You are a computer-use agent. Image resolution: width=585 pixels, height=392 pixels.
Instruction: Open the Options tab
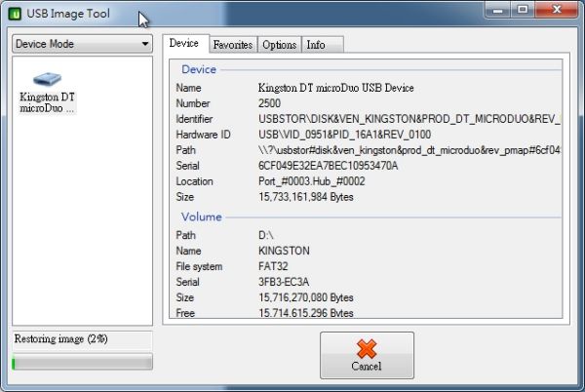point(280,45)
